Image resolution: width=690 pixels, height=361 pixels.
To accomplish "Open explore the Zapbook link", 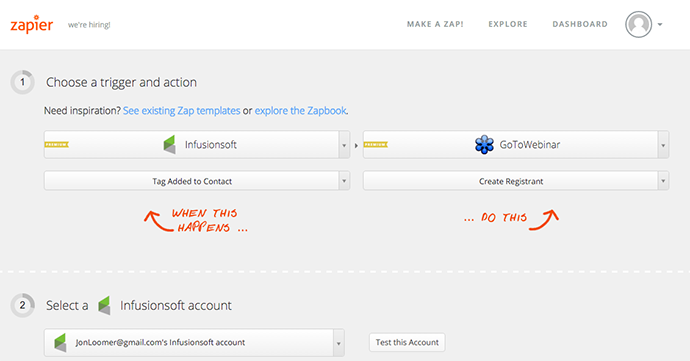I will point(301,111).
